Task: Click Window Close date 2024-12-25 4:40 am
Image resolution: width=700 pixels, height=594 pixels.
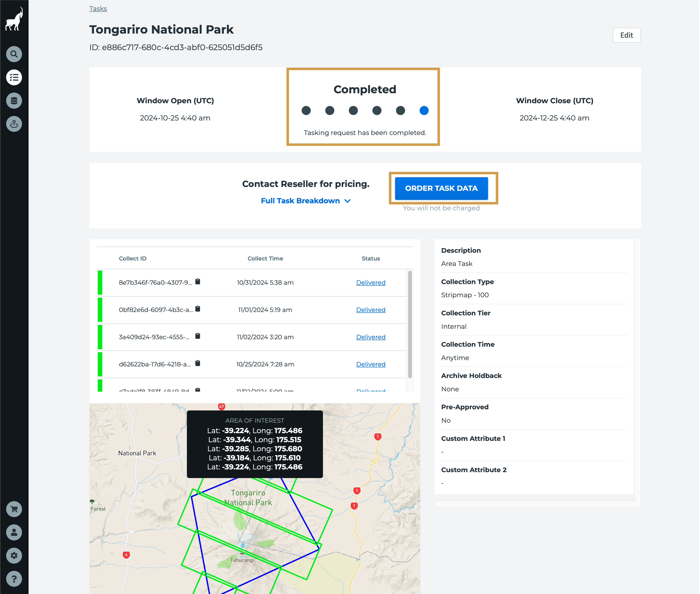Action: [x=554, y=118]
